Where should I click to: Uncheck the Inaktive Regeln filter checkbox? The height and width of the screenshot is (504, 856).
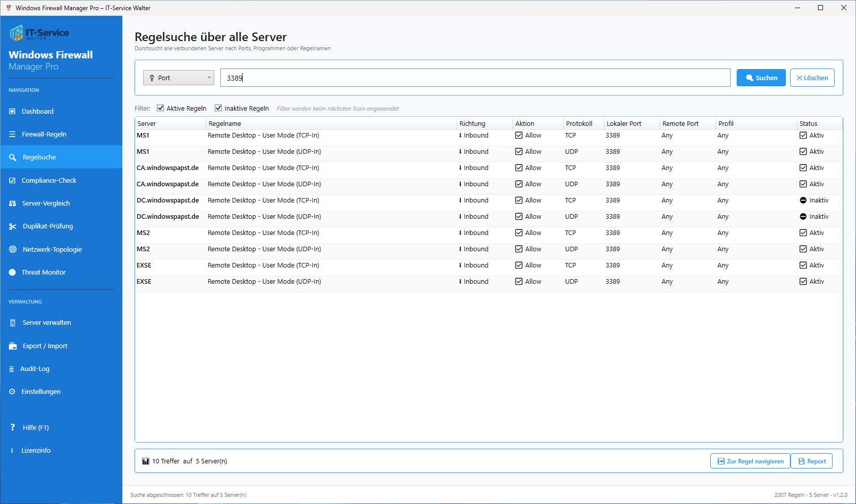point(218,108)
